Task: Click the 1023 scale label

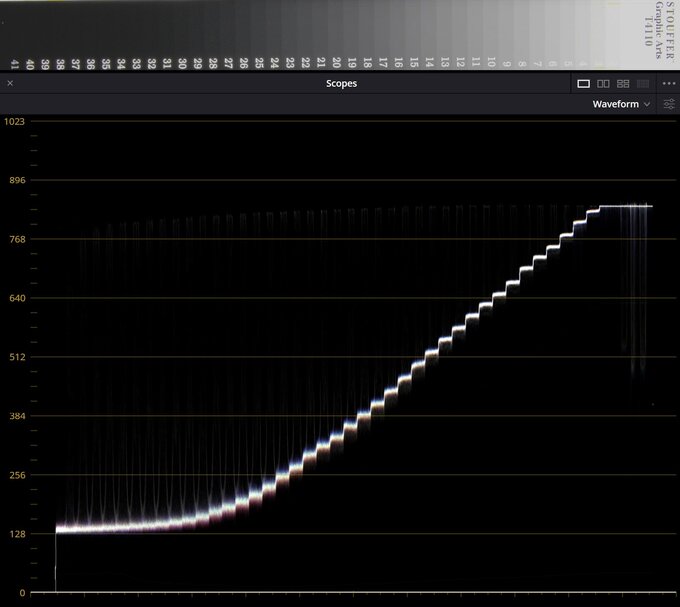Action: 14,121
